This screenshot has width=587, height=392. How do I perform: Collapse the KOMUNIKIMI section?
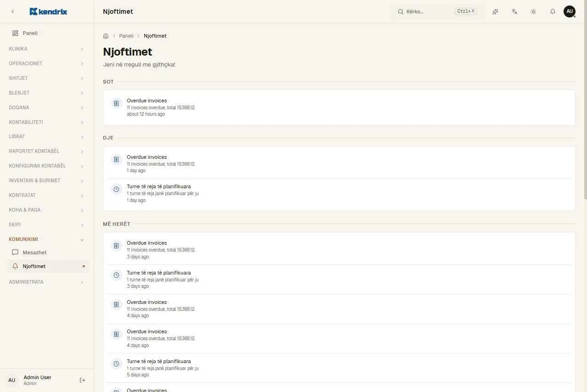click(47, 239)
